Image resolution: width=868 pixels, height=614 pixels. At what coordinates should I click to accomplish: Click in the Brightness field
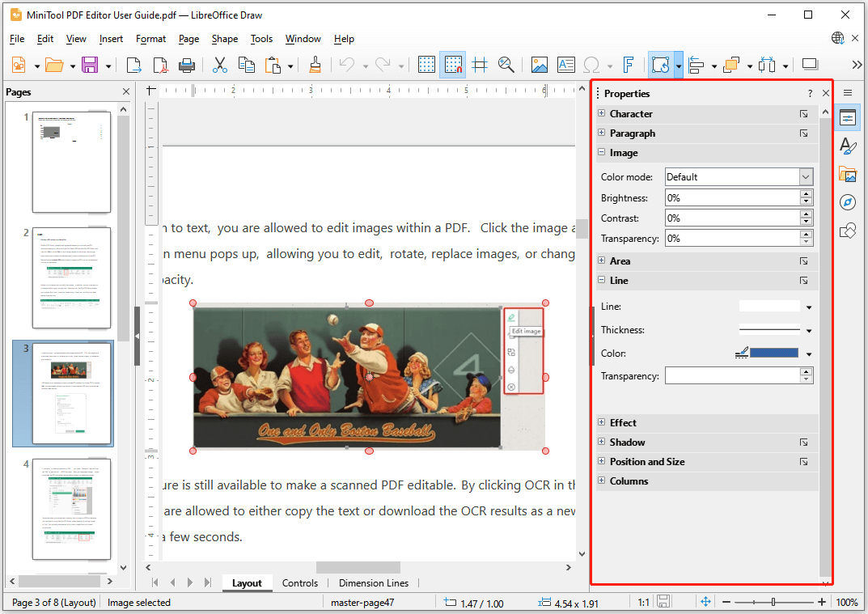click(x=732, y=197)
